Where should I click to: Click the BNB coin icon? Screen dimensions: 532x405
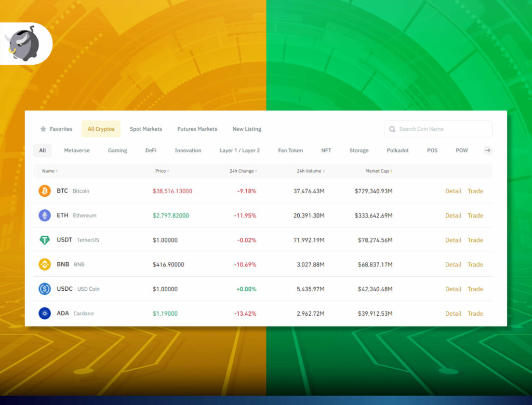click(x=45, y=264)
